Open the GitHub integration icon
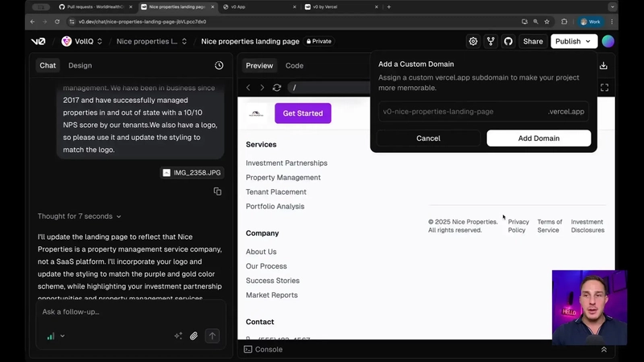Image resolution: width=644 pixels, height=362 pixels. [x=509, y=42]
